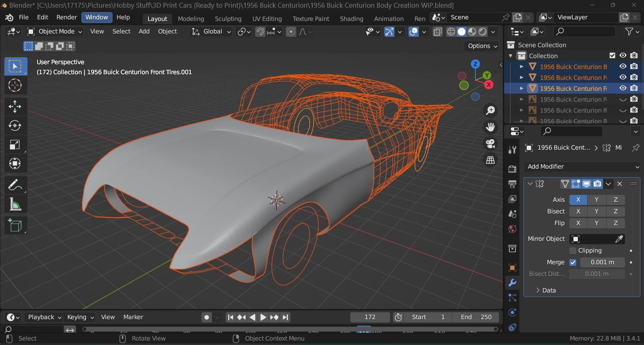Click the current frame field 172
This screenshot has width=644, height=345.
[370, 317]
